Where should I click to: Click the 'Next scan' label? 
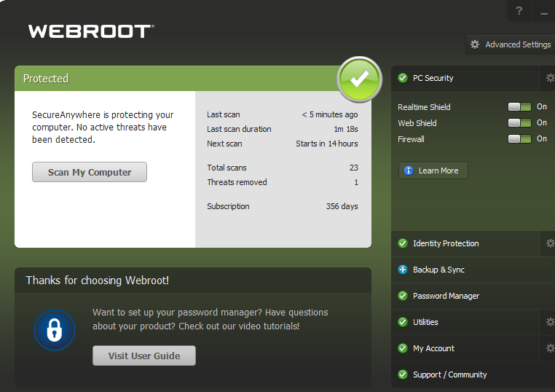224,144
